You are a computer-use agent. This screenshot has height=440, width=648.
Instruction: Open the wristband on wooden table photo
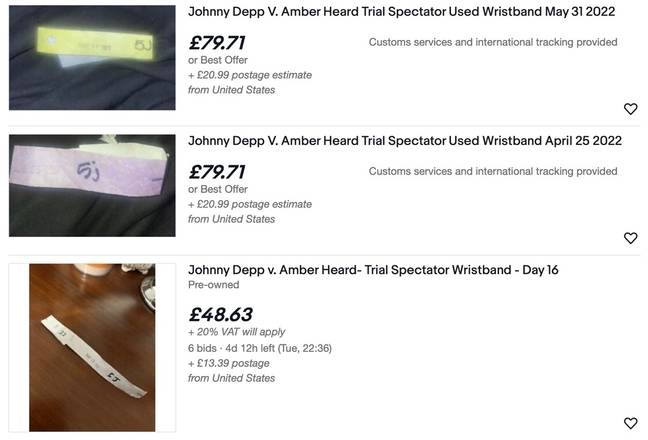[x=92, y=347]
